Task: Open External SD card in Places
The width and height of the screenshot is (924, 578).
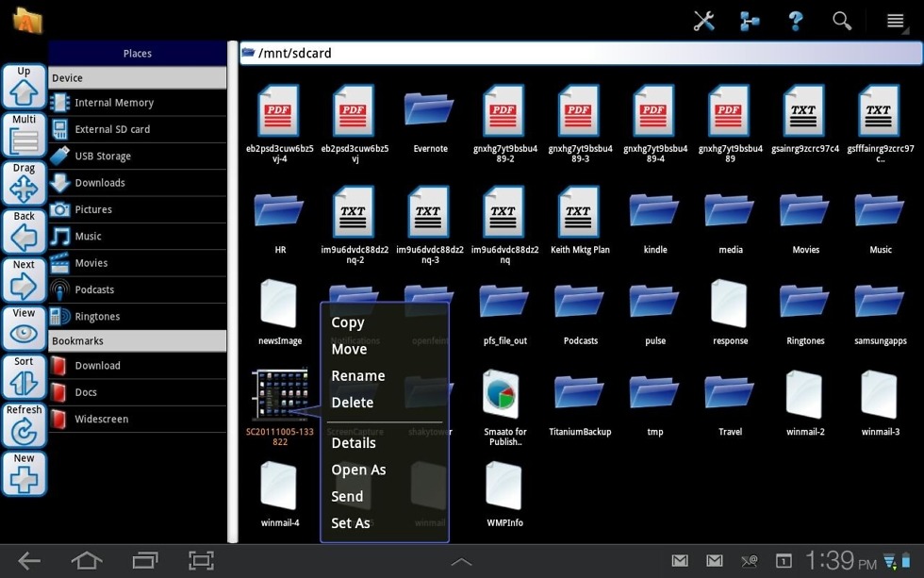Action: point(112,129)
